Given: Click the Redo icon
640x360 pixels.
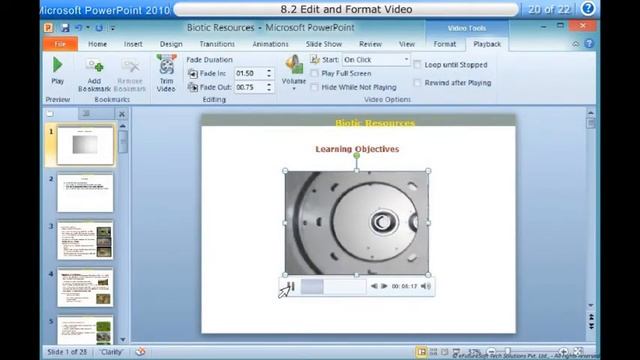Looking at the screenshot, I should [x=99, y=28].
